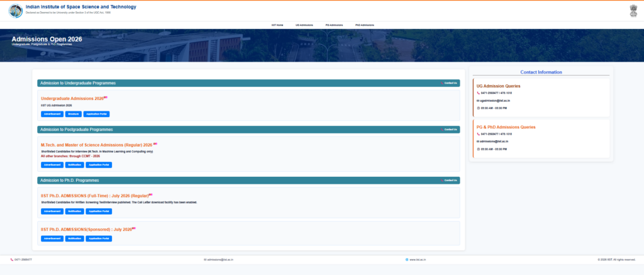Viewport: 644px width, 275px height.
Task: Click 'Shortlisted Candidates for Interview' M.Tech. line
Action: pos(97,151)
